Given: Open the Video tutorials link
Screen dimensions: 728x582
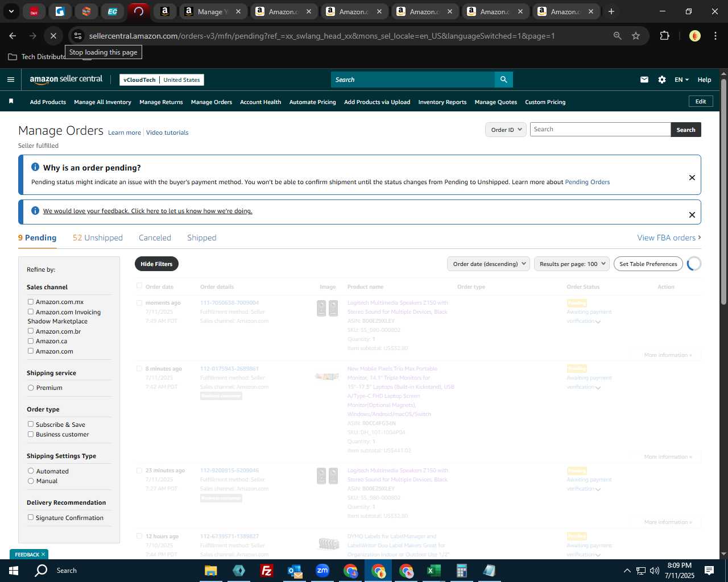Looking at the screenshot, I should click(167, 132).
